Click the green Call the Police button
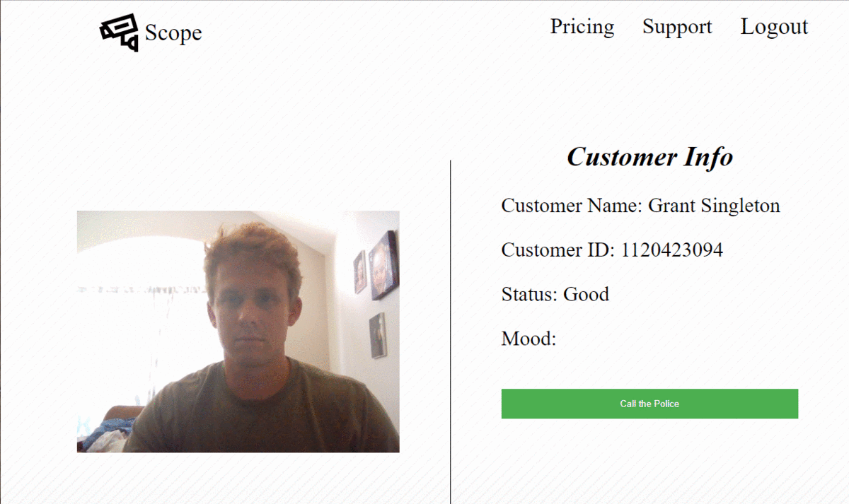849x504 pixels. click(649, 404)
